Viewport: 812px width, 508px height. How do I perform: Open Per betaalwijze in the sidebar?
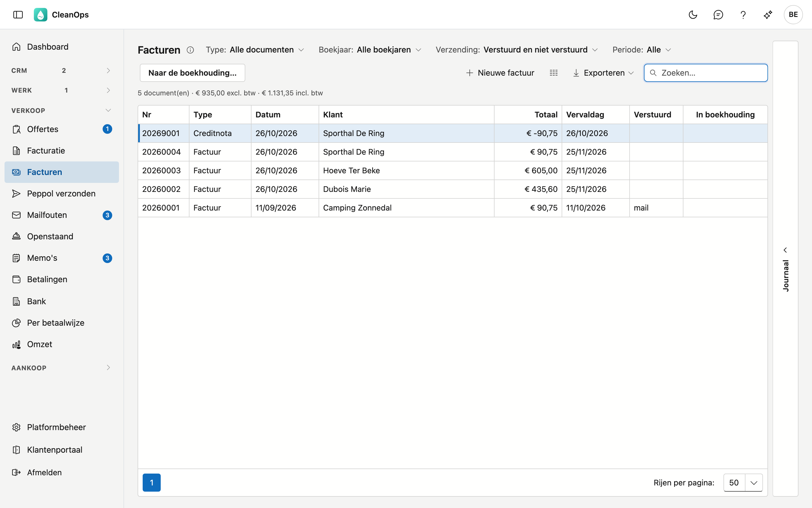[62, 323]
